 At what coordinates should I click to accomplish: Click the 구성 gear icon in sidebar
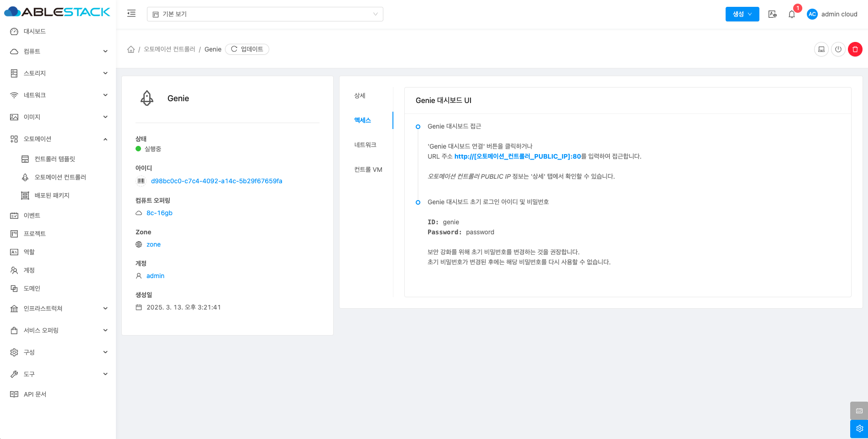(14, 352)
